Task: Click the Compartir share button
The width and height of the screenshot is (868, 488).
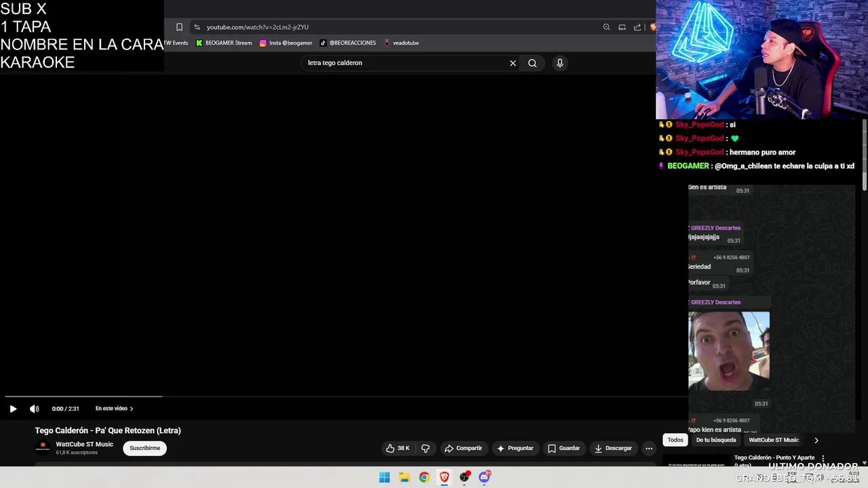Action: [463, 448]
